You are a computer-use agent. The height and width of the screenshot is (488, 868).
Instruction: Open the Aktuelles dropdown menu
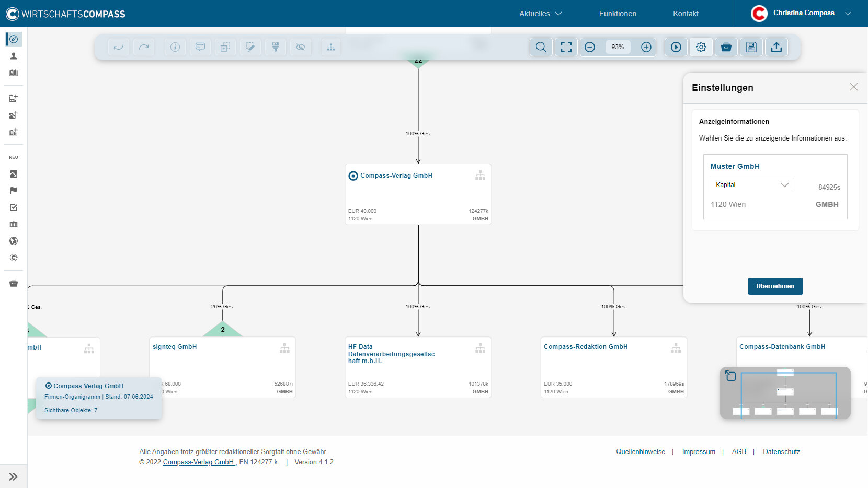click(x=540, y=14)
